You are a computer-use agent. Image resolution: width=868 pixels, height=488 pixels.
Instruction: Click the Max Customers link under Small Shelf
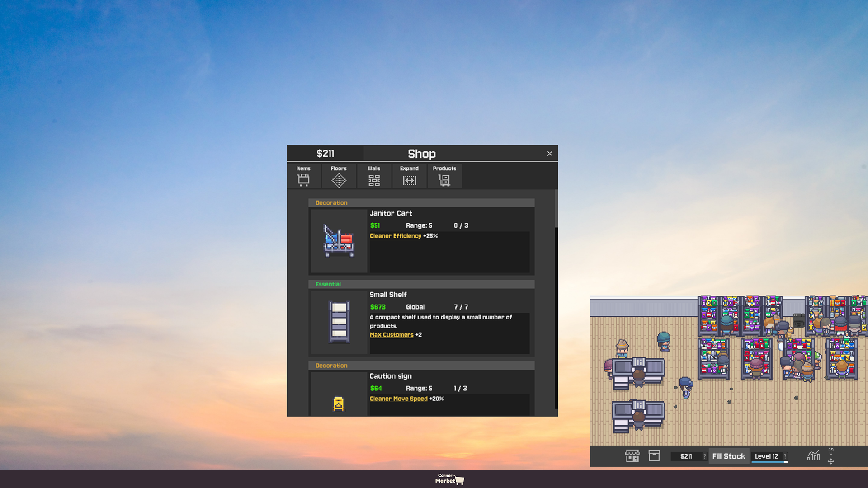[x=392, y=334]
